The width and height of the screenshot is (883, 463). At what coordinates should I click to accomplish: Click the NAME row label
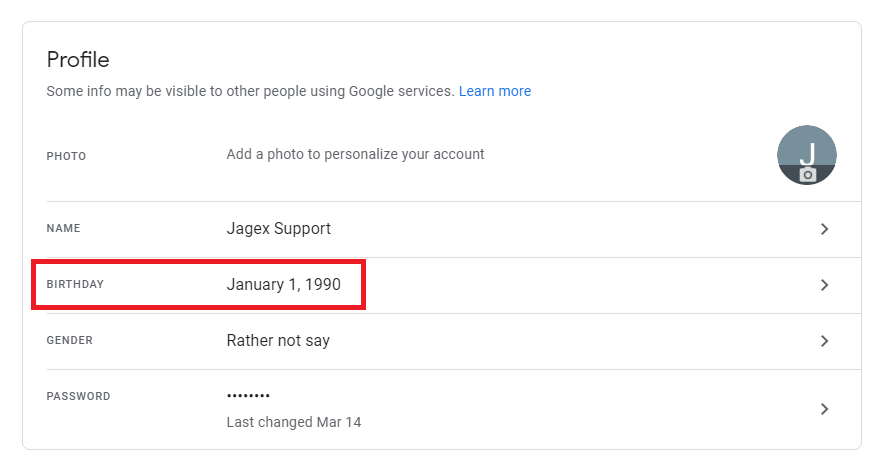64,228
